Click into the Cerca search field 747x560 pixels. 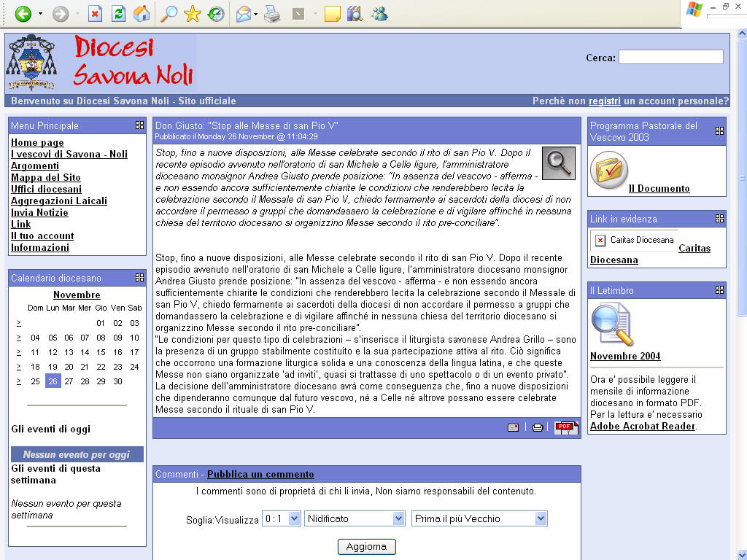670,57
